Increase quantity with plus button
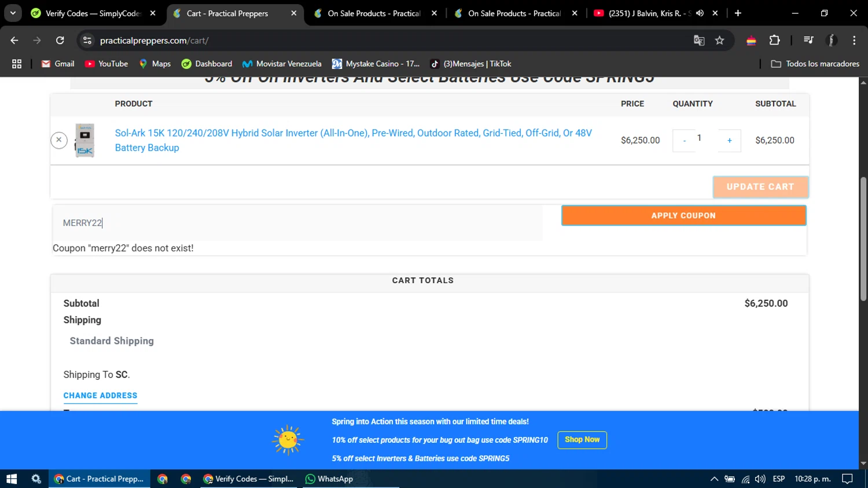Image resolution: width=868 pixels, height=488 pixels. 729,141
